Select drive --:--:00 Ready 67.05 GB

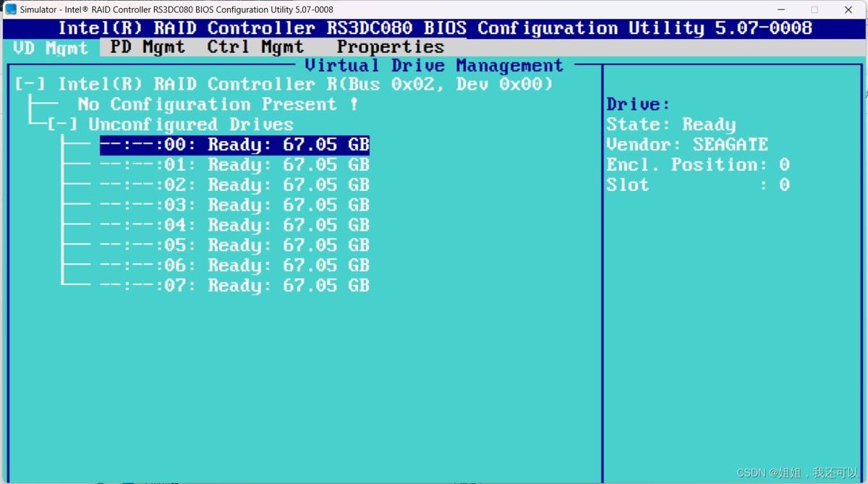pyautogui.click(x=234, y=145)
